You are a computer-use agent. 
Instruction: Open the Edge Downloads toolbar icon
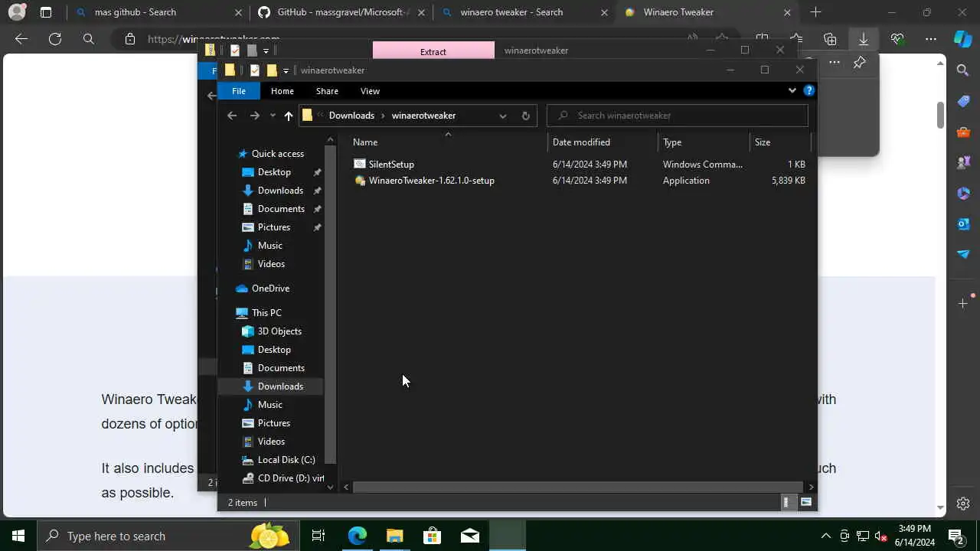[x=864, y=39]
